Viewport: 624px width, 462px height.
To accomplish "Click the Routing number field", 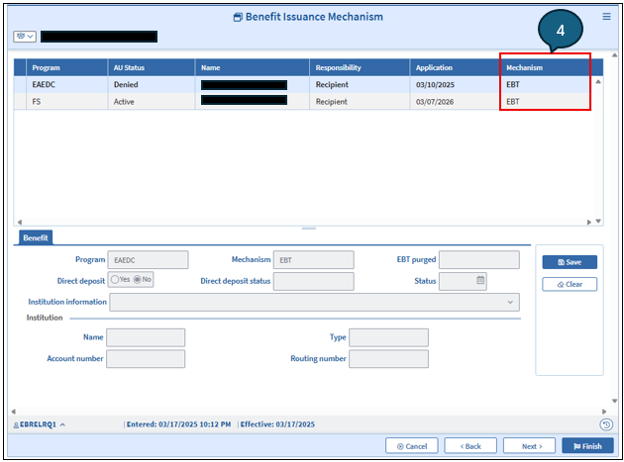I will click(x=389, y=359).
